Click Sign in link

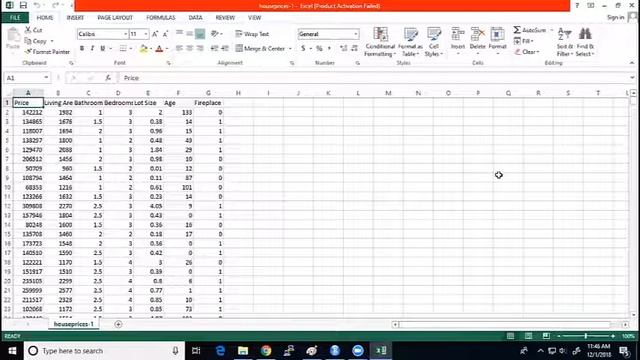(615, 17)
